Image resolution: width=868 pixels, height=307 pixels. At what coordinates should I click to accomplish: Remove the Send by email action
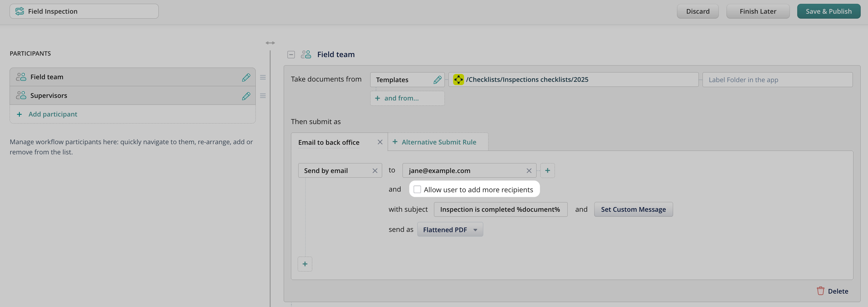[375, 171]
